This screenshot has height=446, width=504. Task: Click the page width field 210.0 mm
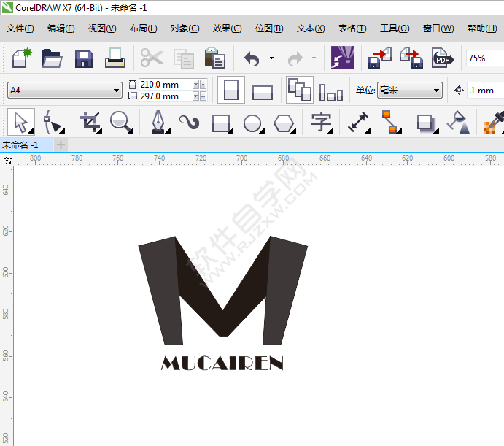166,85
